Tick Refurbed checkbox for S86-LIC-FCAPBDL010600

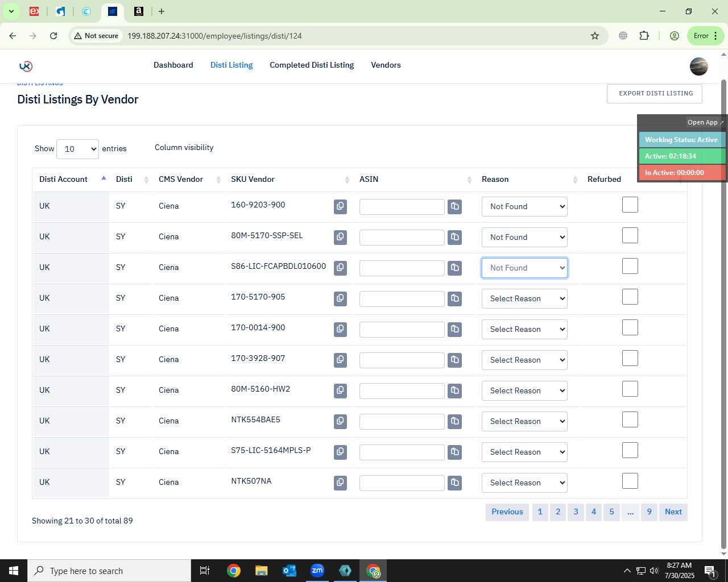(x=630, y=266)
